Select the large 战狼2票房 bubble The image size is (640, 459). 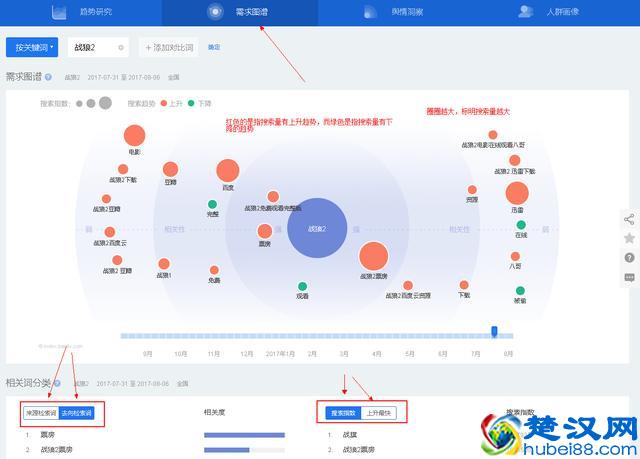click(373, 256)
